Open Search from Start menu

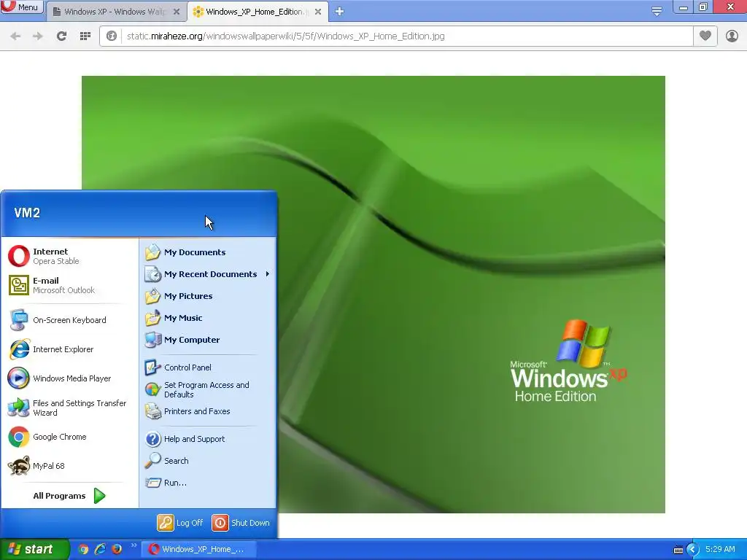(x=207, y=461)
